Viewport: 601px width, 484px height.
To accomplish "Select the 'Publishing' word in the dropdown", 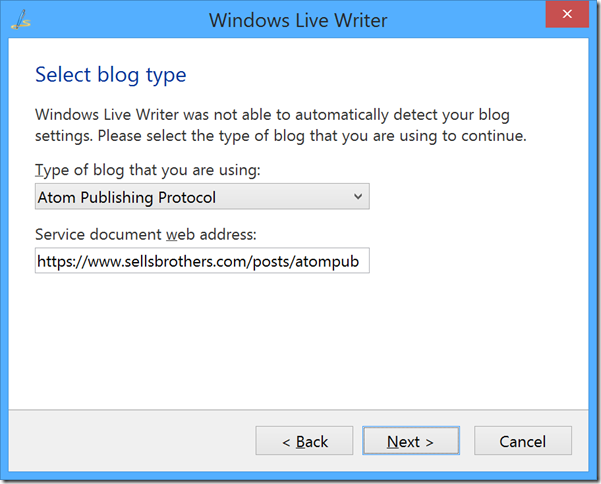I will [x=117, y=198].
